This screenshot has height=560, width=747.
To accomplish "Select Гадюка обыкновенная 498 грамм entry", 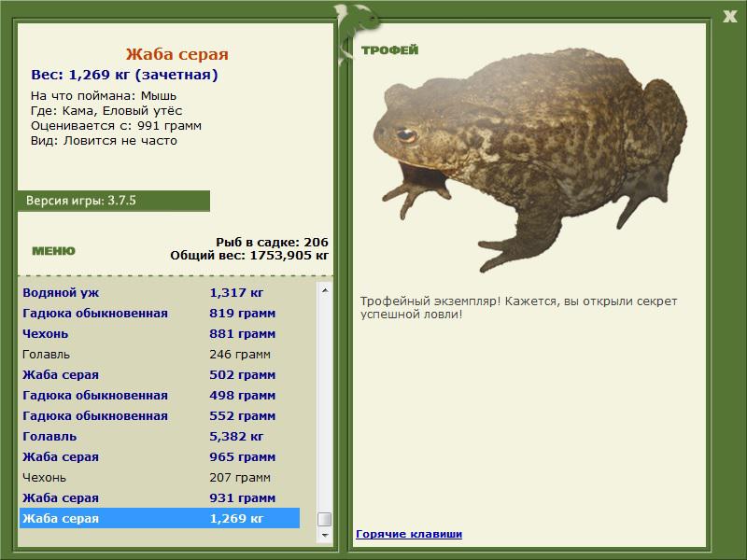I will (x=160, y=395).
